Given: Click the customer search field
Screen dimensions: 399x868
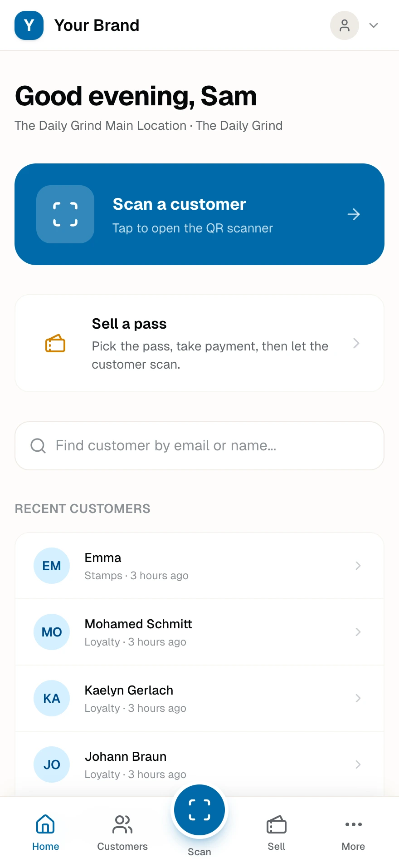Looking at the screenshot, I should pos(199,446).
